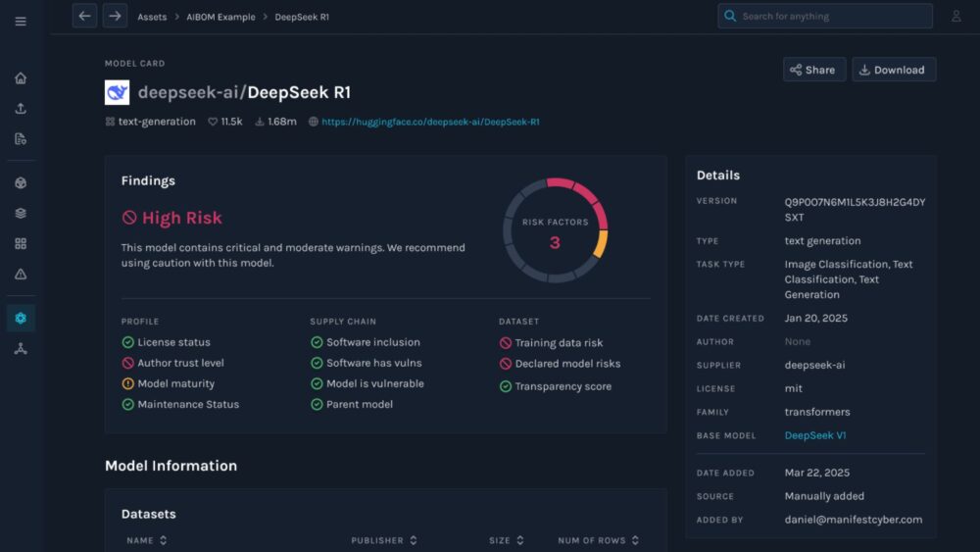Click the 11.5k likes value

pyautogui.click(x=231, y=122)
